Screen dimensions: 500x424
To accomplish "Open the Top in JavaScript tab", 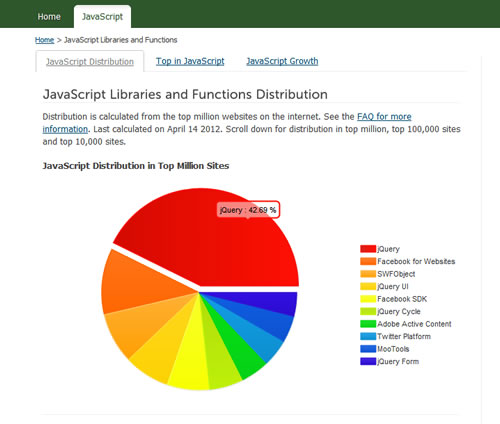I will 190,61.
